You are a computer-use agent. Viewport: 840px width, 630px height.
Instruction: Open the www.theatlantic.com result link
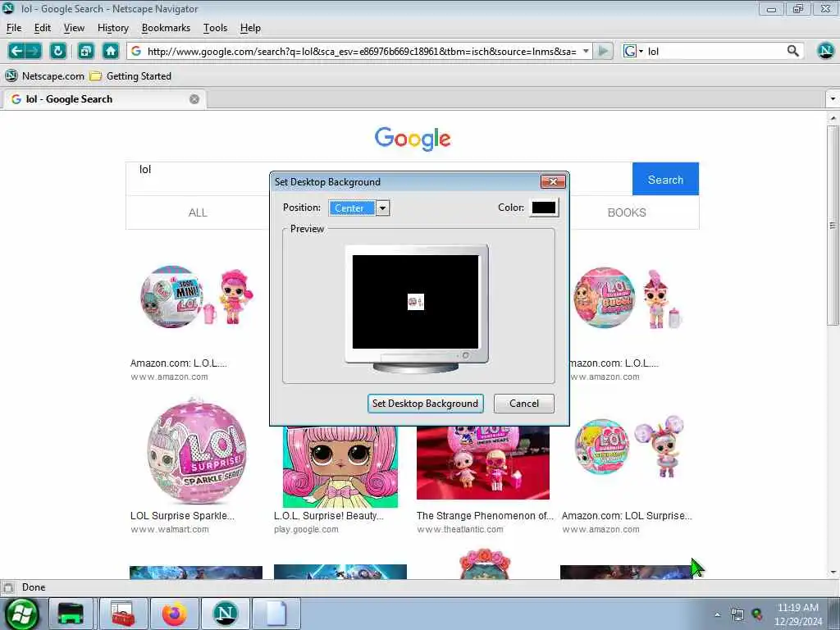coord(460,529)
